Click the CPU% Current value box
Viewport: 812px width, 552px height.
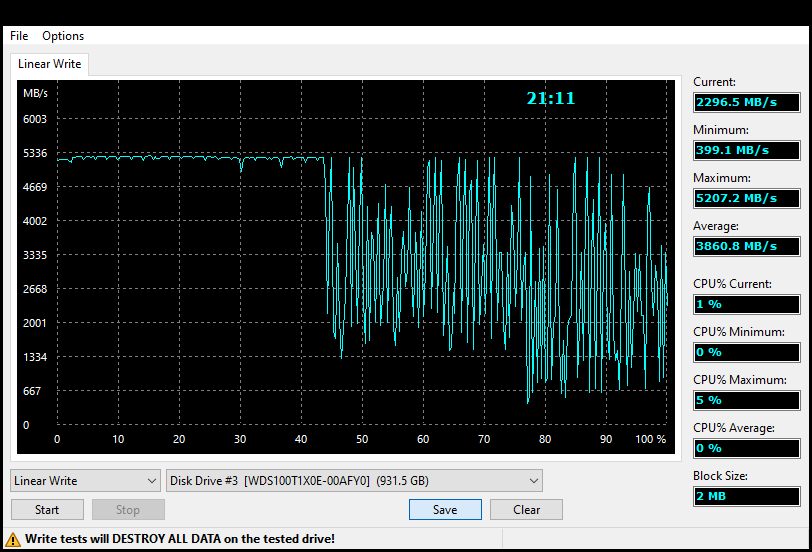[x=746, y=304]
